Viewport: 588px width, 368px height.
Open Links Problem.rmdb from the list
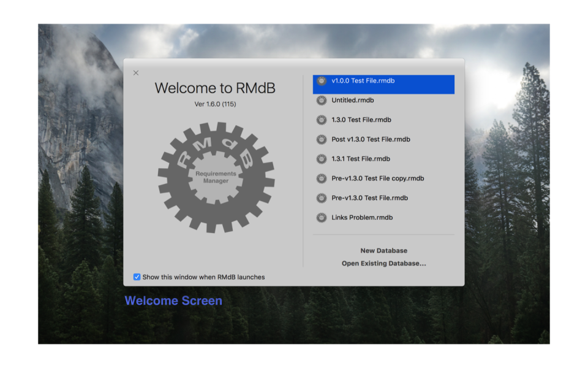pyautogui.click(x=361, y=217)
